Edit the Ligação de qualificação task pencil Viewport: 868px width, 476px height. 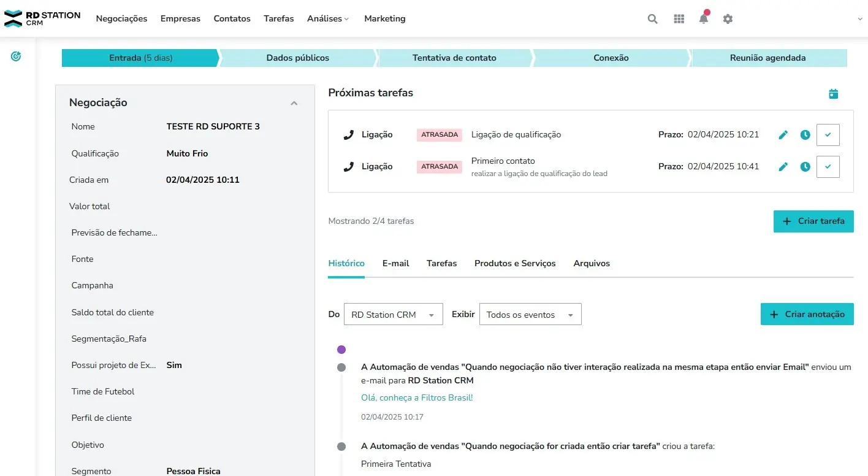coord(783,135)
